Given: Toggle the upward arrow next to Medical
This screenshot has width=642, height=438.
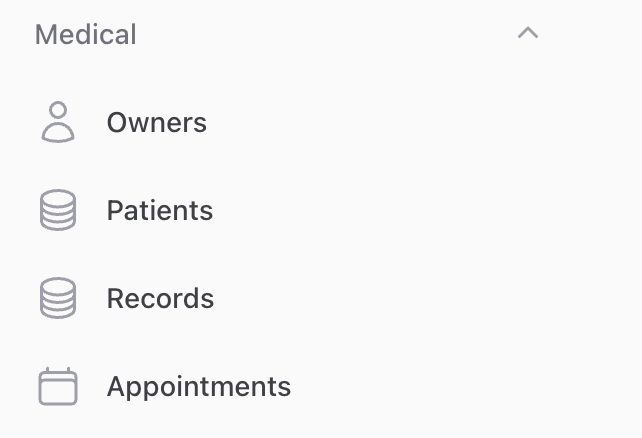Looking at the screenshot, I should (x=528, y=34).
